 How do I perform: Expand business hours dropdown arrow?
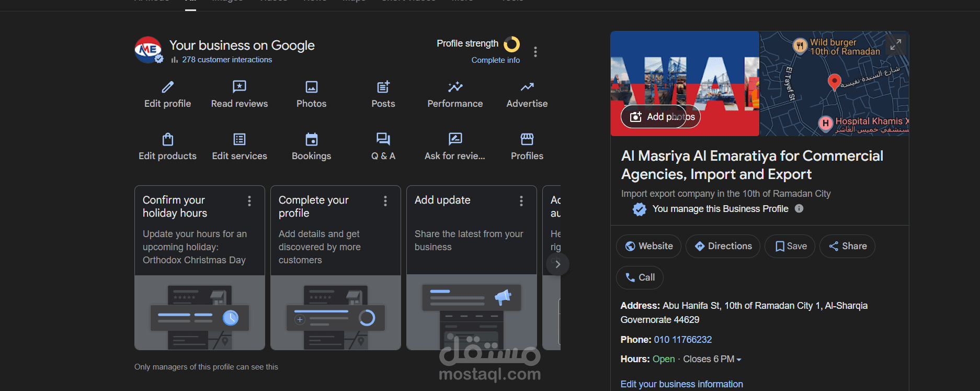point(739,360)
